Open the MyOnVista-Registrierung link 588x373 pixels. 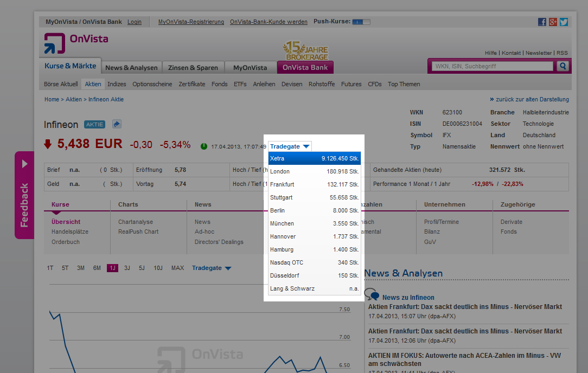point(191,22)
